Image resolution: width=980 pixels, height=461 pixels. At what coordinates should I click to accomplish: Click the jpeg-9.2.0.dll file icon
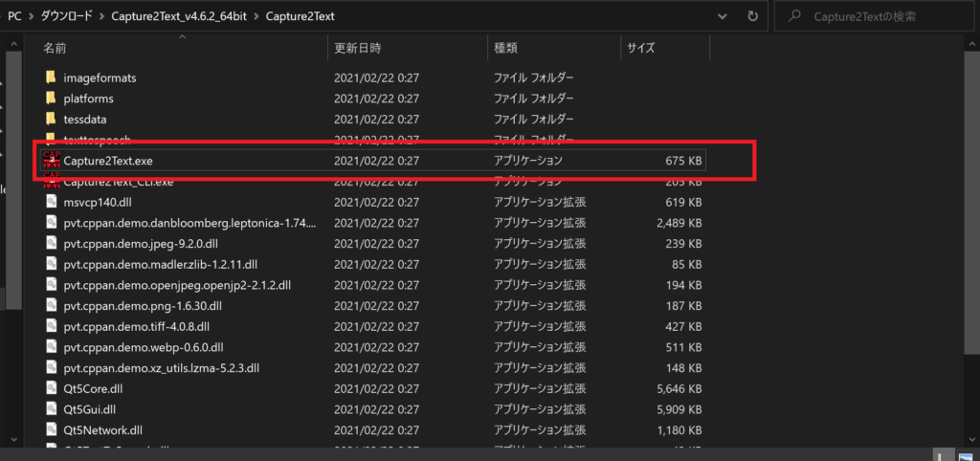(x=52, y=244)
